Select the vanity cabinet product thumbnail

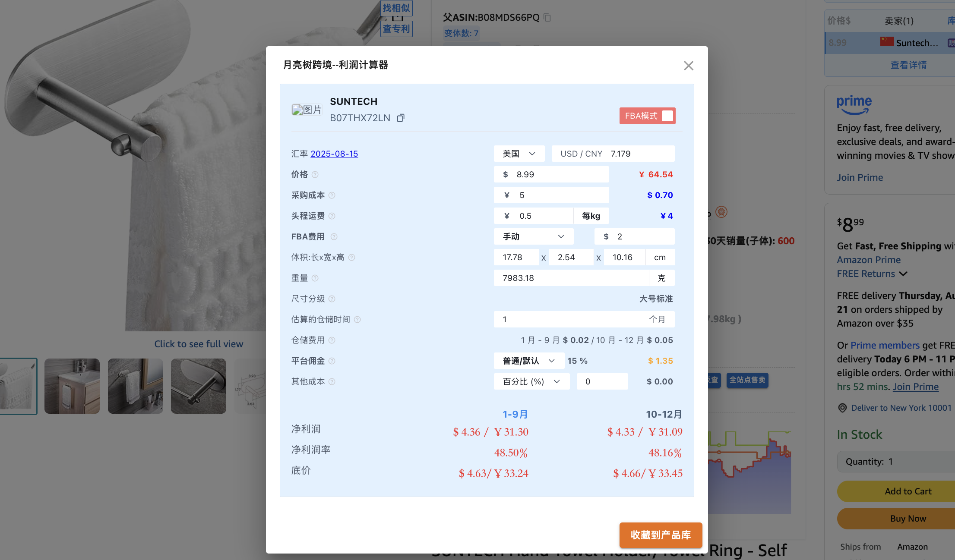72,386
